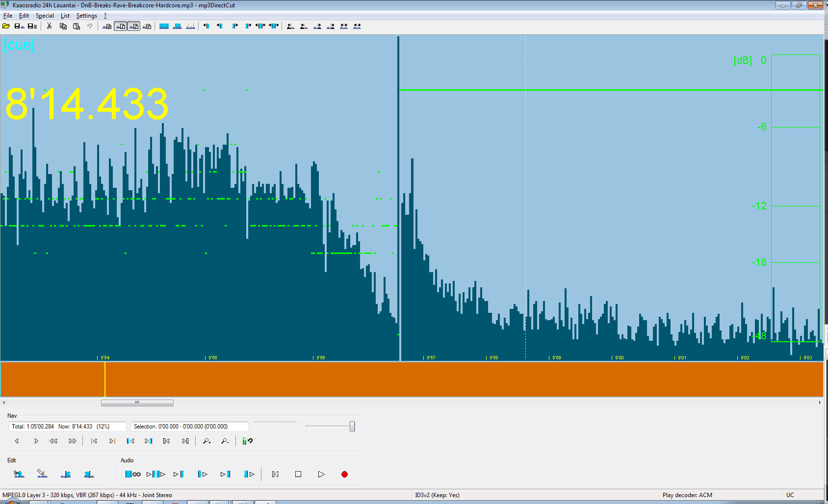Click the green level meter reset icon
This screenshot has width=828, height=504.
247,441
